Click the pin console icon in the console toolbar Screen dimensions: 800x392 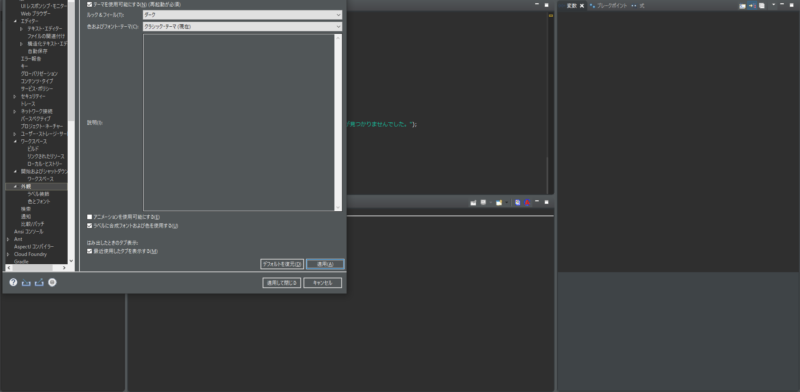(x=473, y=203)
